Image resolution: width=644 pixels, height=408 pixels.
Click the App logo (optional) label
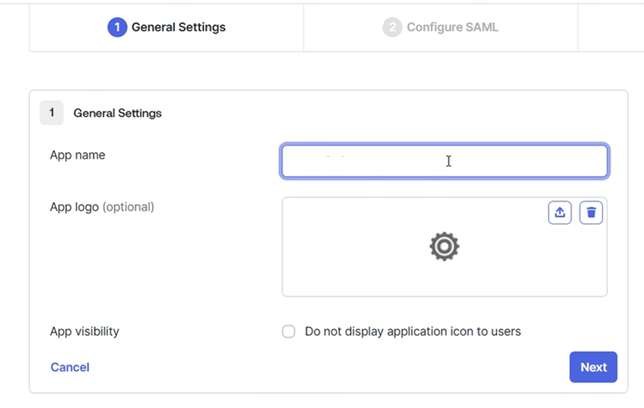tap(101, 207)
